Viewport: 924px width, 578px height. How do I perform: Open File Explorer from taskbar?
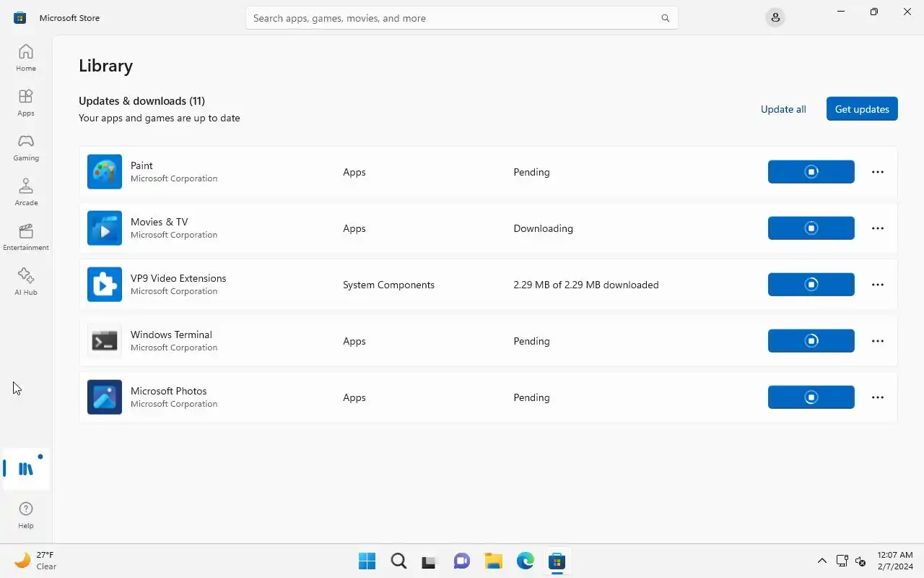pos(493,561)
